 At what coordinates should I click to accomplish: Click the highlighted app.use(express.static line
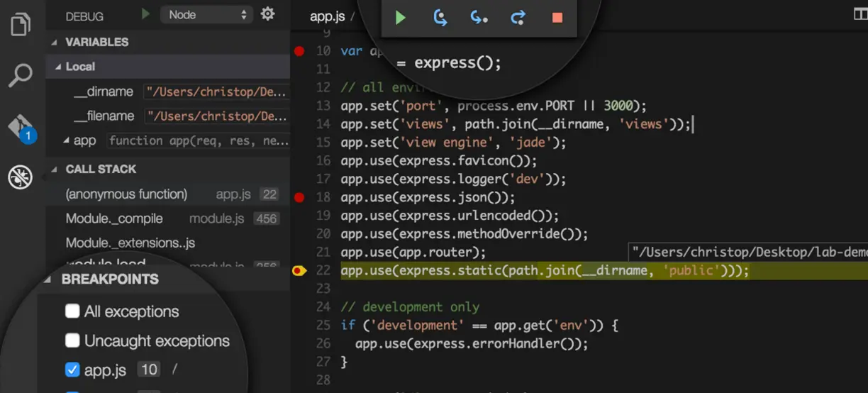click(545, 270)
